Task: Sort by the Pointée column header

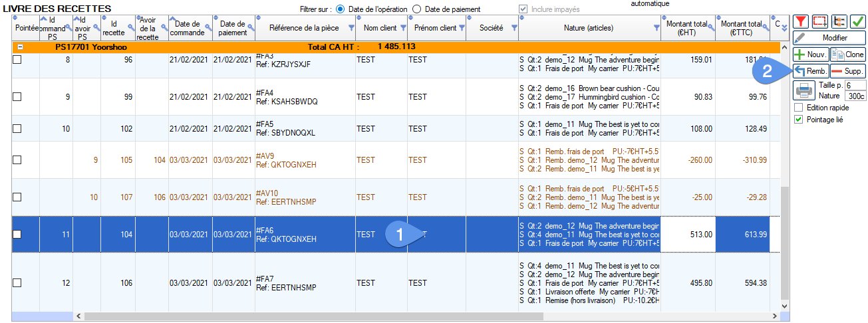Action: (27, 28)
